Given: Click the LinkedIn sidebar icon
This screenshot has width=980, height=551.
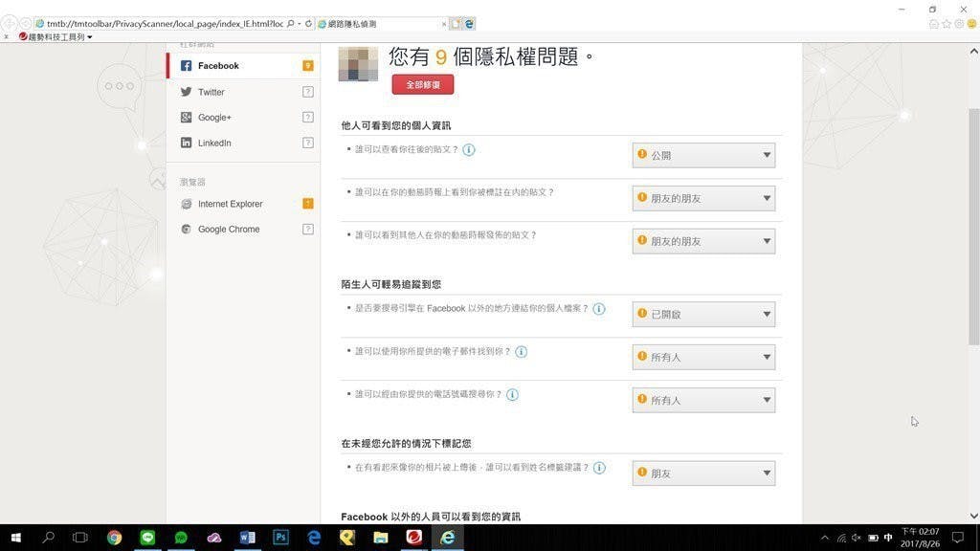Looking at the screenshot, I should (x=187, y=143).
